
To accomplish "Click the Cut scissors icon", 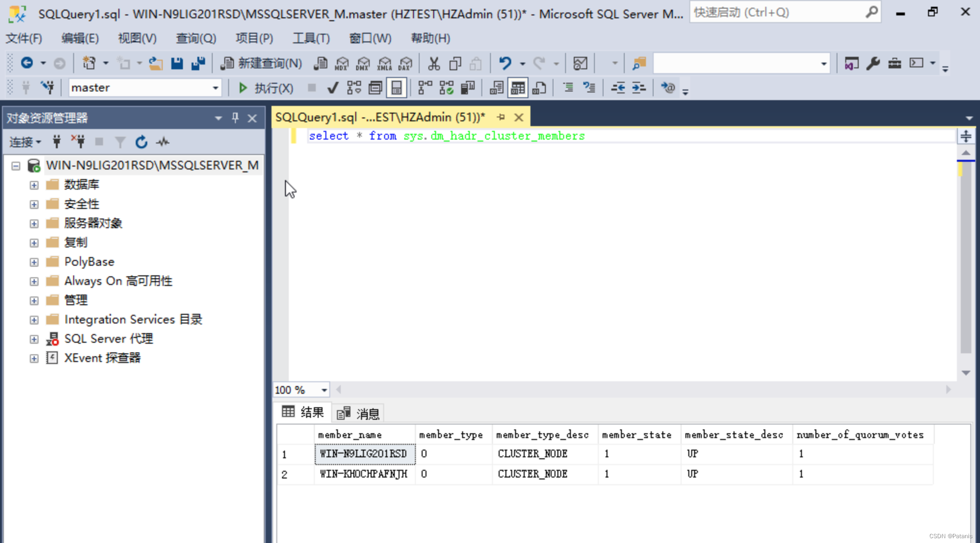I will tap(434, 63).
